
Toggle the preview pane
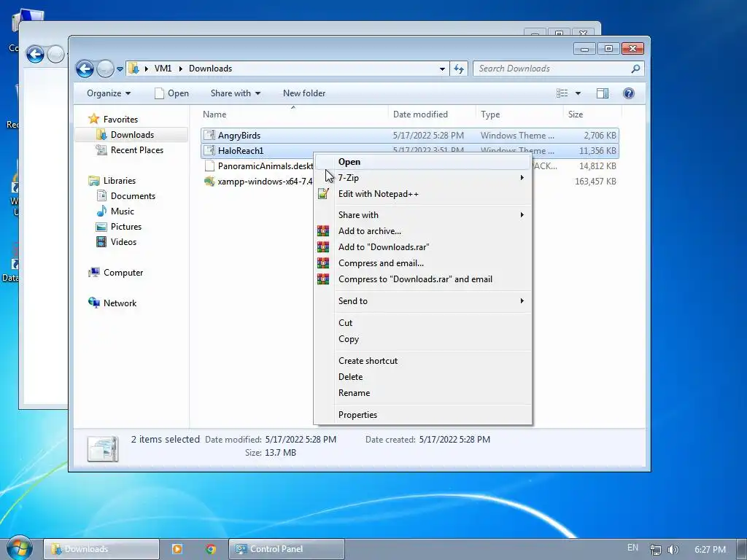[x=603, y=93]
